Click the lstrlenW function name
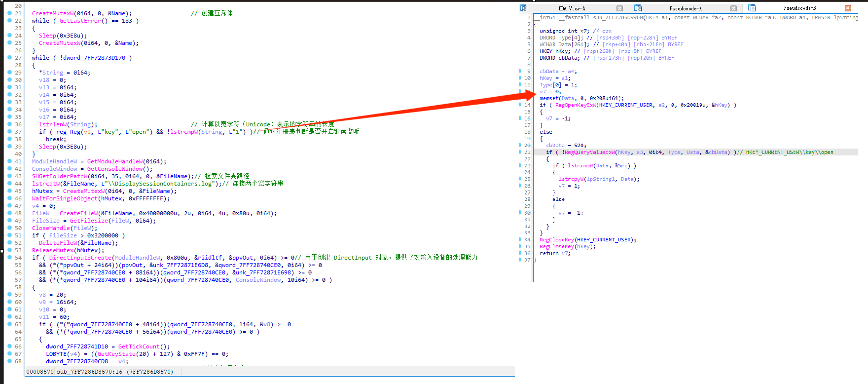The image size is (868, 384). (53, 124)
